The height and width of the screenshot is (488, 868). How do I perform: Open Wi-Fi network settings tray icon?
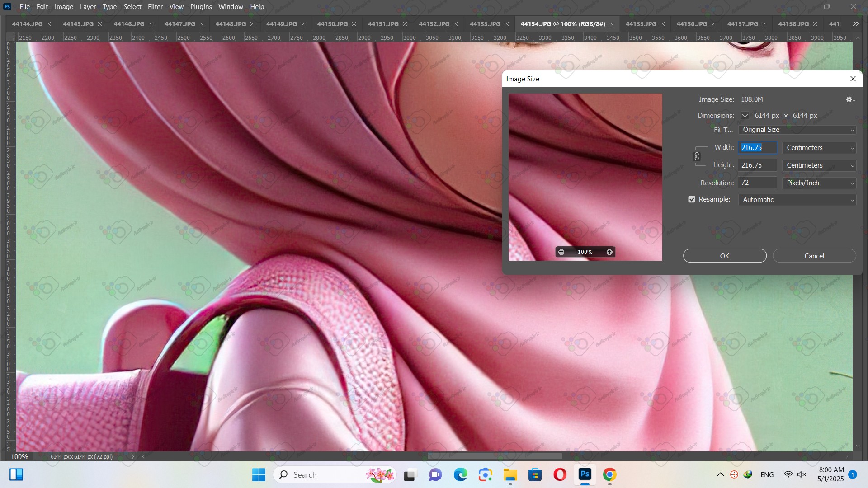pyautogui.click(x=788, y=474)
